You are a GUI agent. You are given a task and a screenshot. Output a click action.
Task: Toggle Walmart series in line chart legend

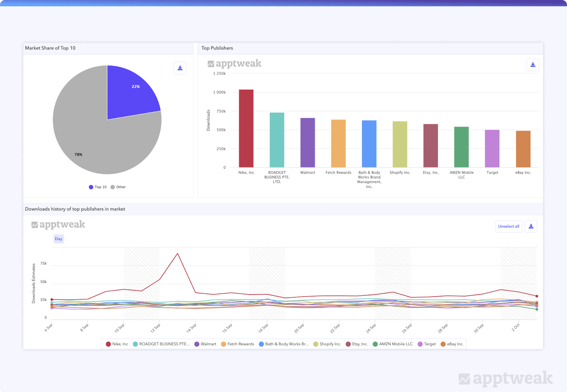[x=205, y=344]
